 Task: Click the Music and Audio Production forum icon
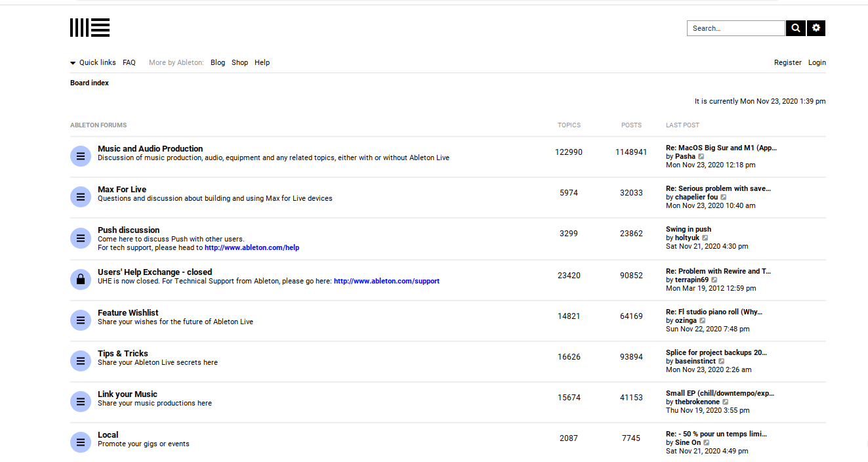click(80, 156)
